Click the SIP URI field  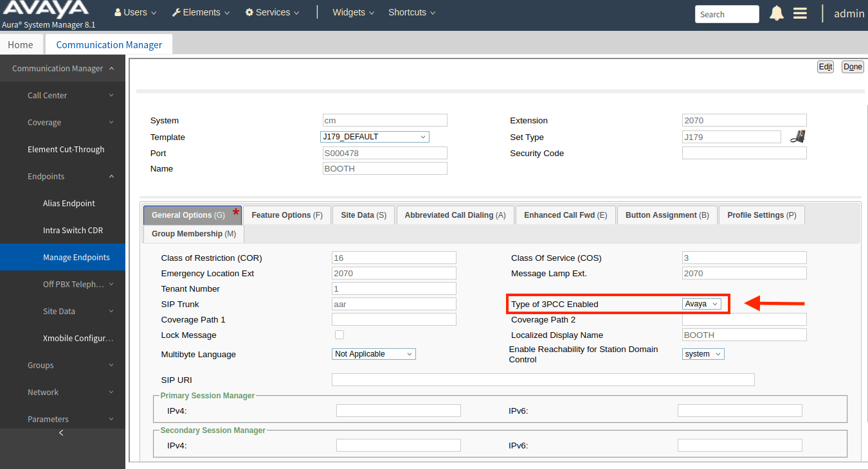(543, 380)
